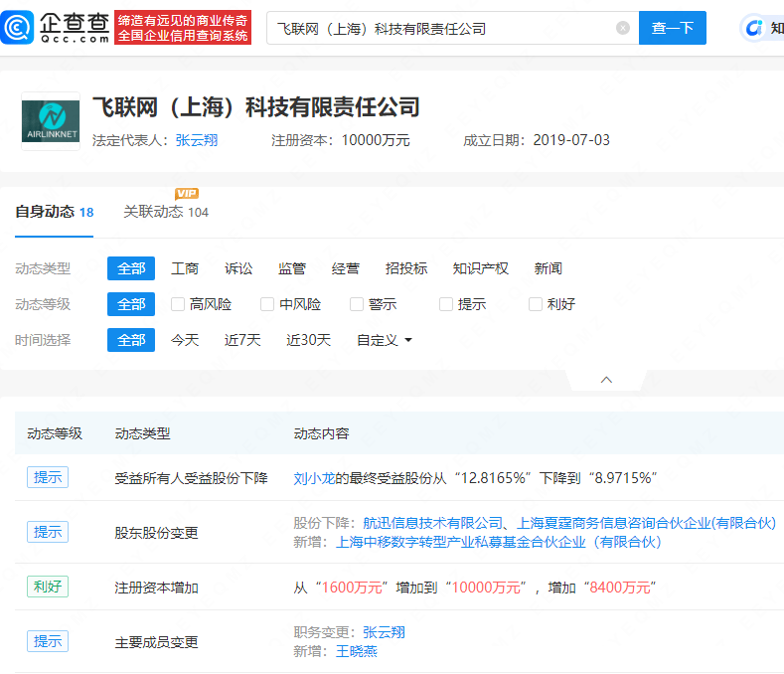Click the 主要成员变更 type text

156,642
